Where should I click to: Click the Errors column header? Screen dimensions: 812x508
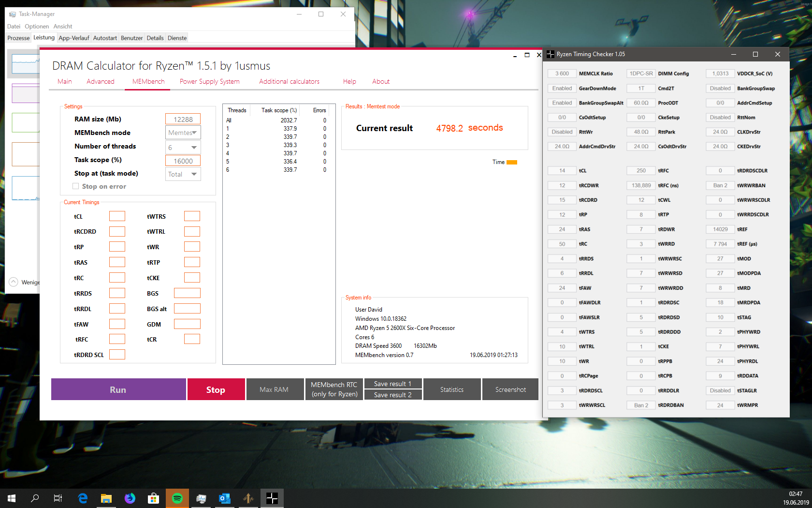pyautogui.click(x=319, y=110)
